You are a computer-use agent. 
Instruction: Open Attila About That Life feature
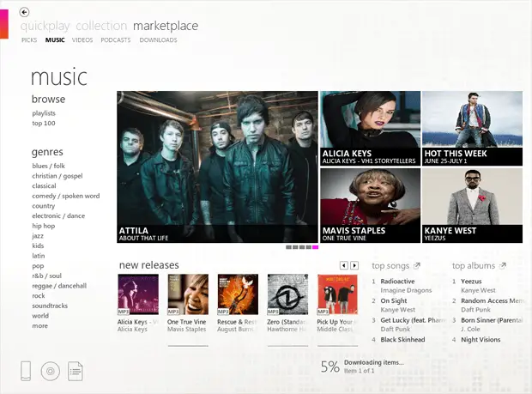click(x=217, y=167)
